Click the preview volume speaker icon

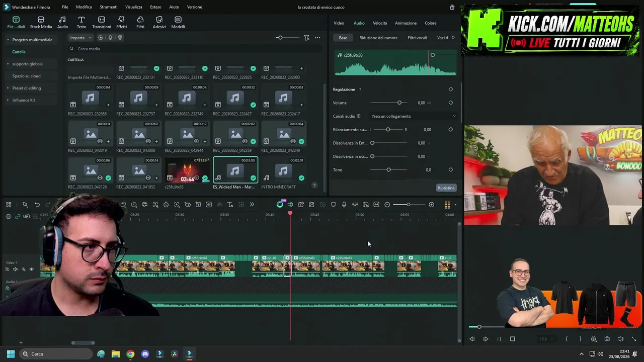pyautogui.click(x=620, y=339)
